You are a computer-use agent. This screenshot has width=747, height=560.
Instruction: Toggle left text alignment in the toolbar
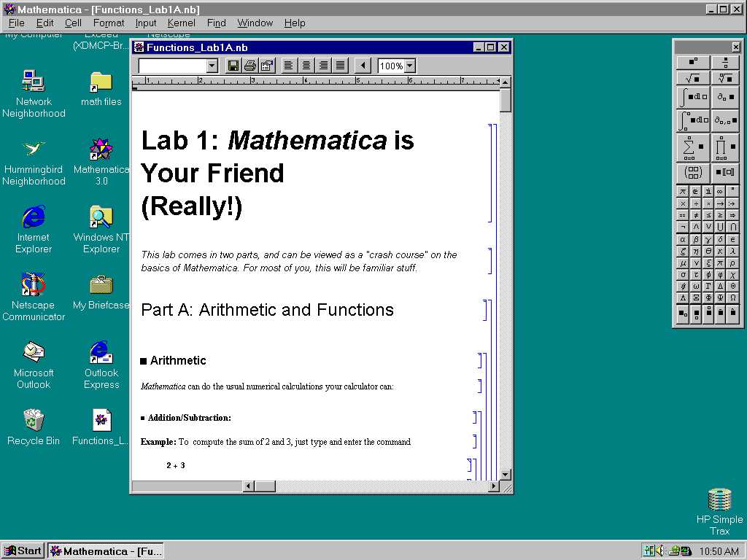click(x=288, y=65)
